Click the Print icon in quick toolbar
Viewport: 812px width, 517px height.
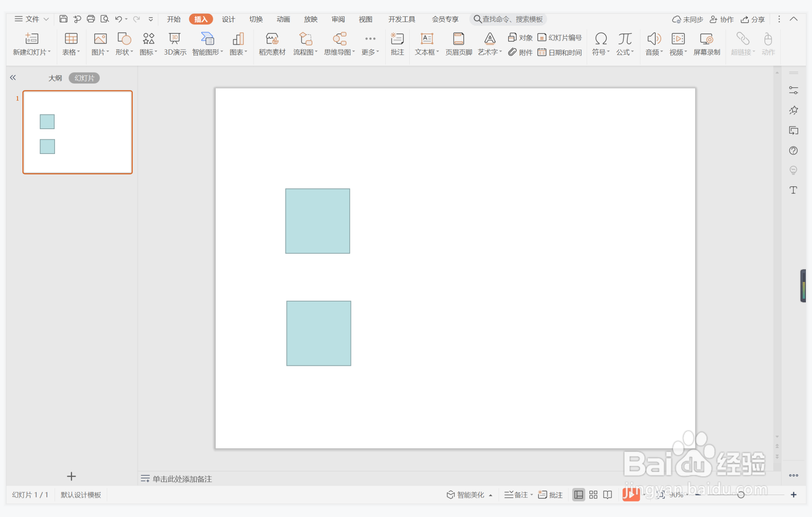tap(91, 19)
